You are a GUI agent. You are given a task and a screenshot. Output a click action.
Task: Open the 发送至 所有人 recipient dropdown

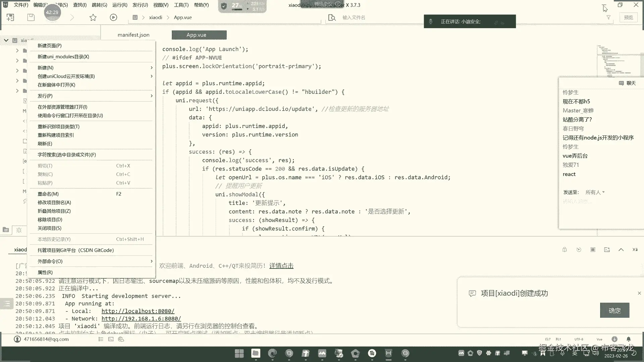point(595,192)
